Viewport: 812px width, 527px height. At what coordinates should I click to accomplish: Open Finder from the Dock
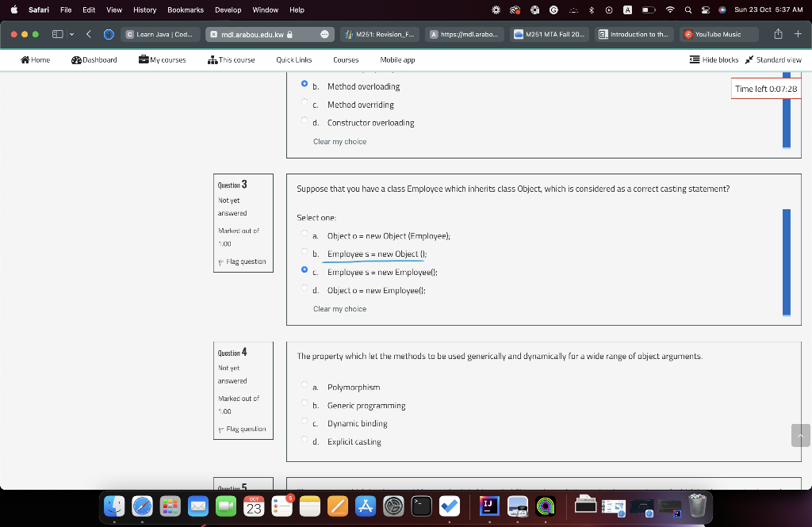114,506
